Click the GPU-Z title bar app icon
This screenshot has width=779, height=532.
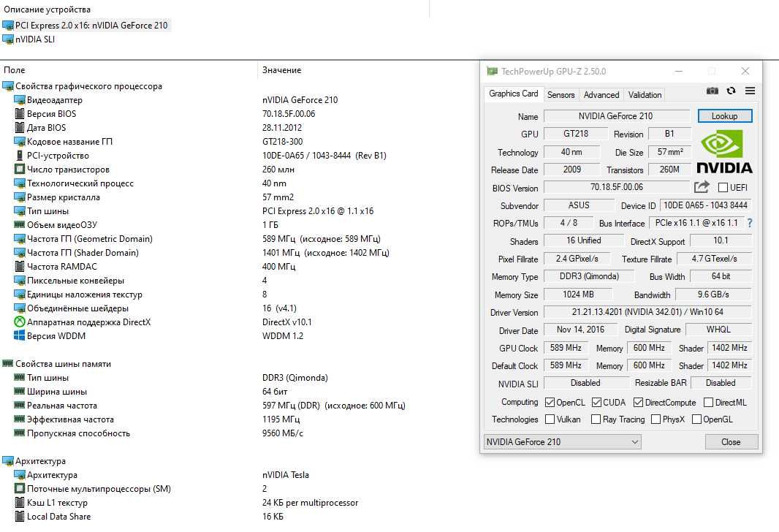493,71
